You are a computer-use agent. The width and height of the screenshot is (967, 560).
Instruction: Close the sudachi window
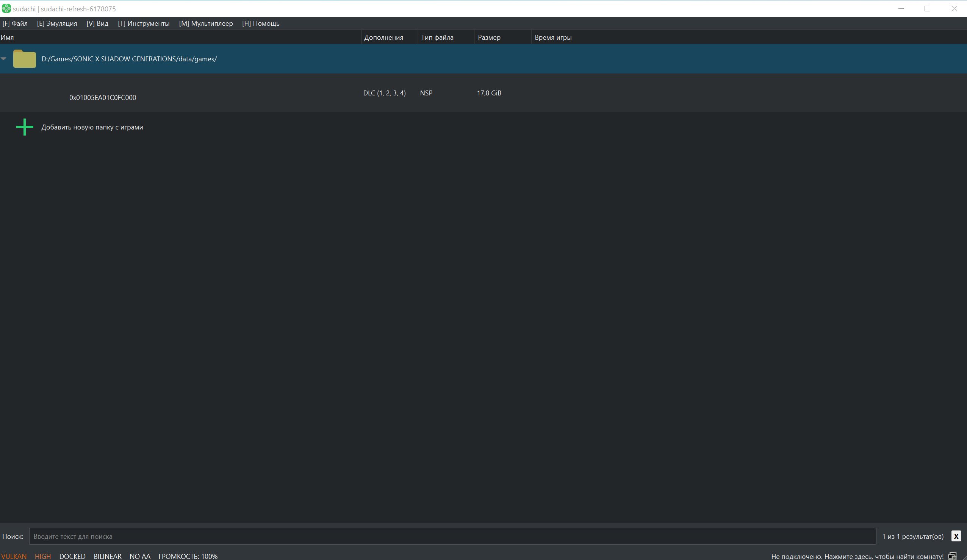click(954, 8)
